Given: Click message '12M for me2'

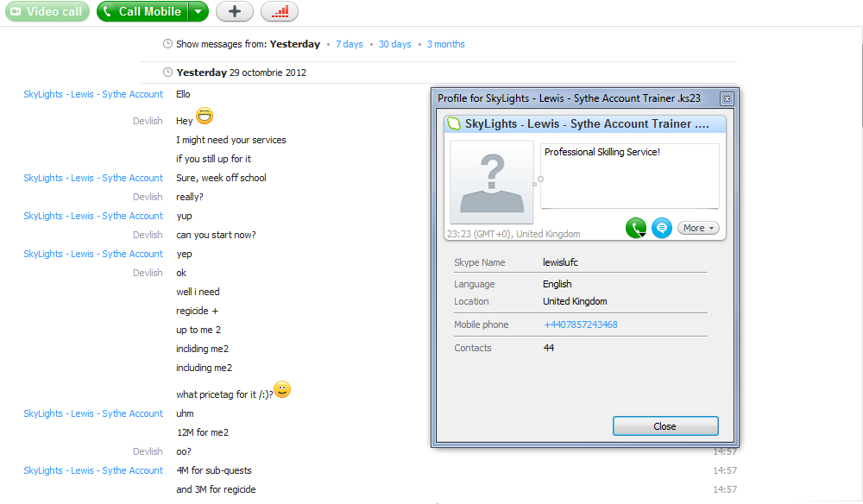Looking at the screenshot, I should pyautogui.click(x=203, y=432).
